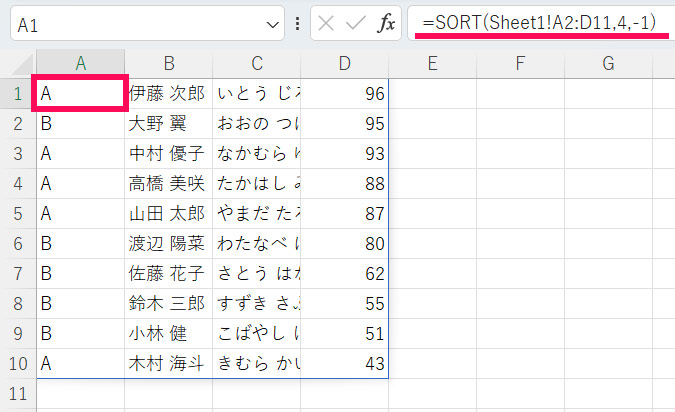The width and height of the screenshot is (675, 412).
Task: Select column A header
Action: click(81, 64)
